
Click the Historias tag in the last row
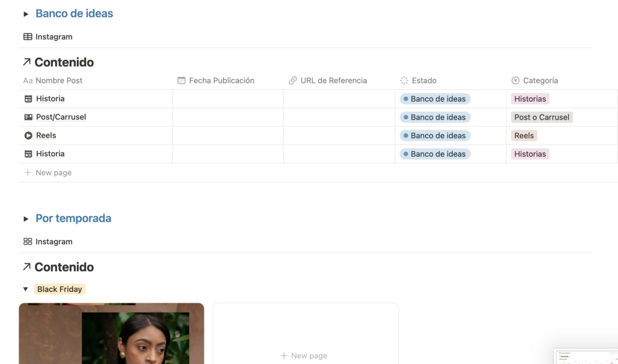529,154
